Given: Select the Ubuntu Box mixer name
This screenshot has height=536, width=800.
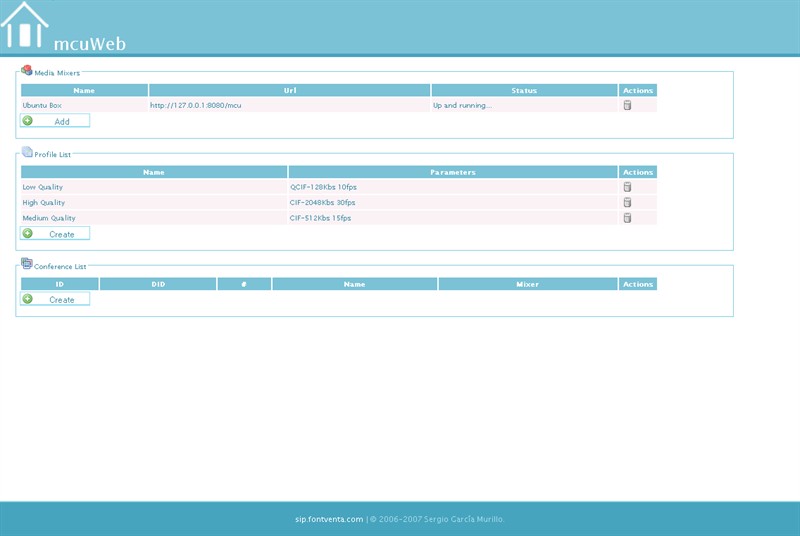Looking at the screenshot, I should pyautogui.click(x=42, y=105).
